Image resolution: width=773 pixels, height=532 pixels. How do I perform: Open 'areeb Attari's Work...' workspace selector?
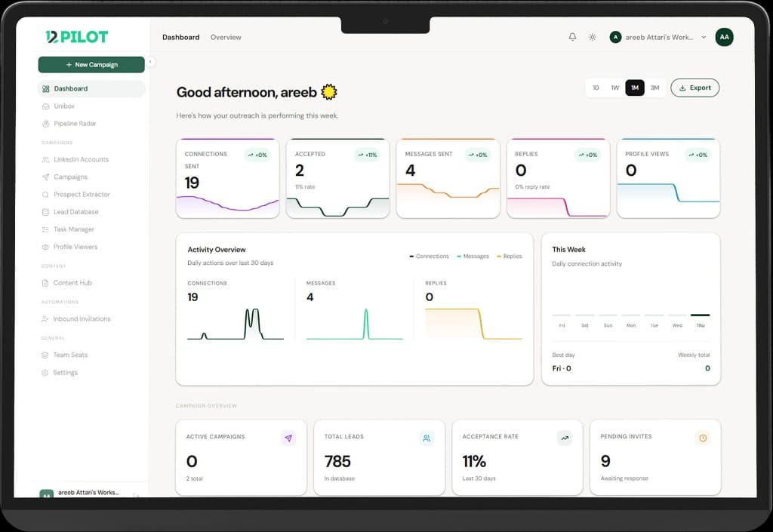coord(658,37)
